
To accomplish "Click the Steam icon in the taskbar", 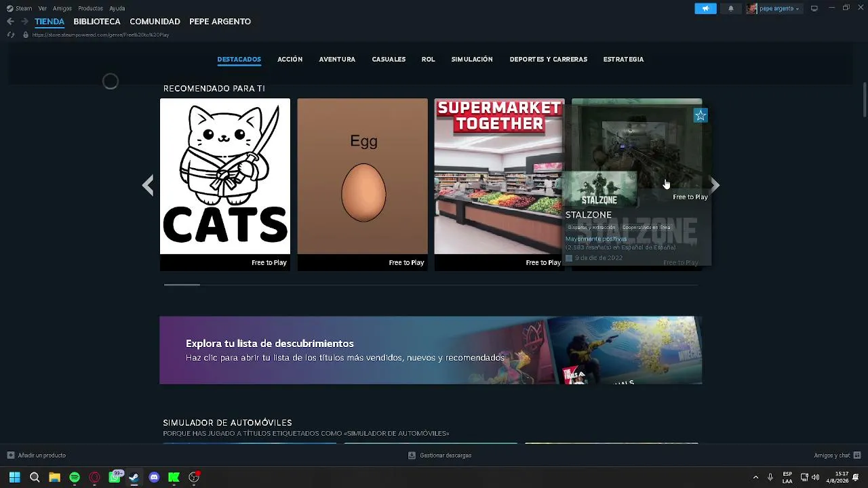I will pyautogui.click(x=134, y=477).
